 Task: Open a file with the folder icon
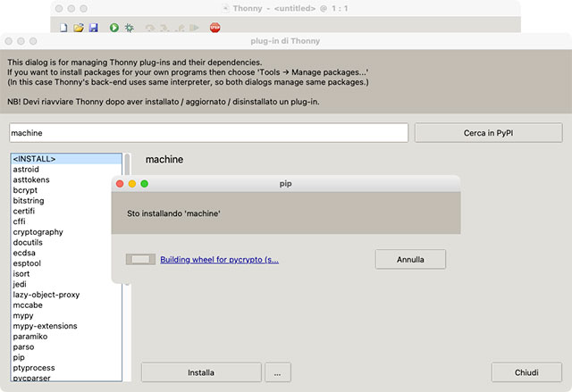pos(78,28)
